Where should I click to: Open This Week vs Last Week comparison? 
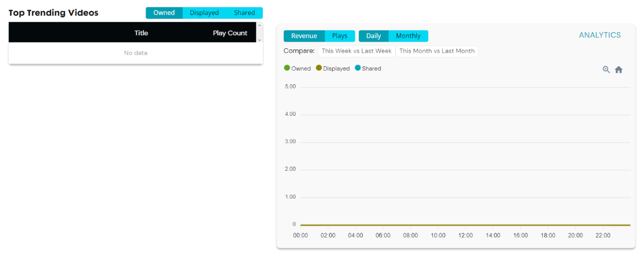pyautogui.click(x=356, y=51)
